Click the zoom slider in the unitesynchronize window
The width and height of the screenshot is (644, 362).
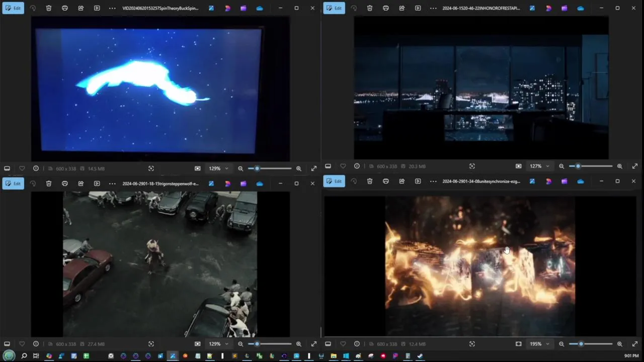pyautogui.click(x=591, y=344)
